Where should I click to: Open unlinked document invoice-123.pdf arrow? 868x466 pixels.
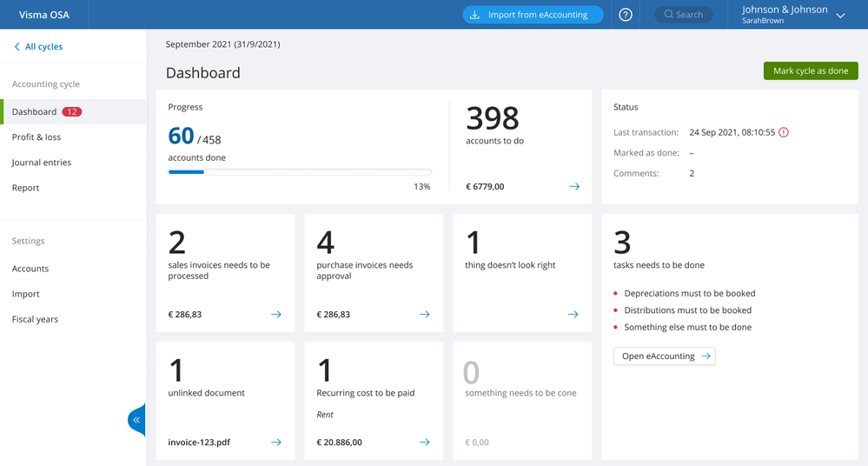[x=276, y=442]
